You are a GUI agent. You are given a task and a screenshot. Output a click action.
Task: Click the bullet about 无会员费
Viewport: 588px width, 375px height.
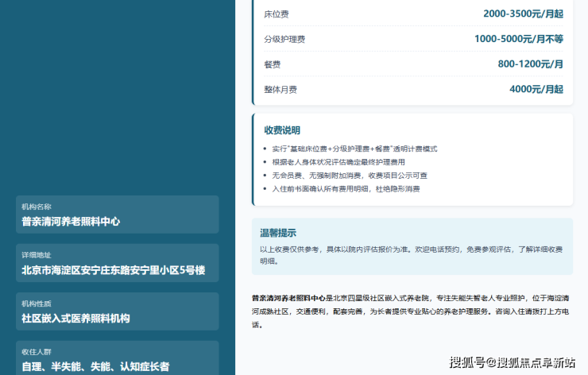coord(350,176)
